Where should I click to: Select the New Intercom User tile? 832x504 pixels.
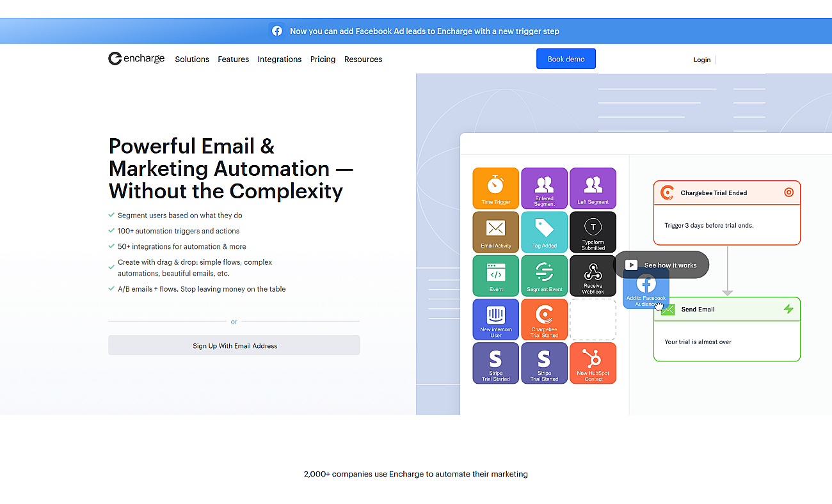496,319
